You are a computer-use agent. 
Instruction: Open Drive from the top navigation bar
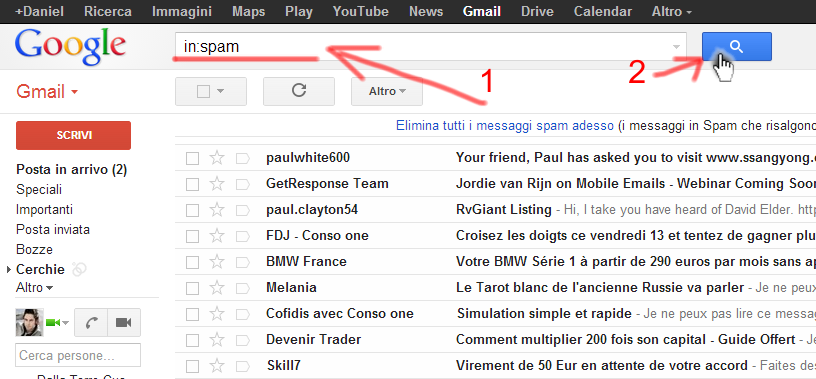point(537,11)
